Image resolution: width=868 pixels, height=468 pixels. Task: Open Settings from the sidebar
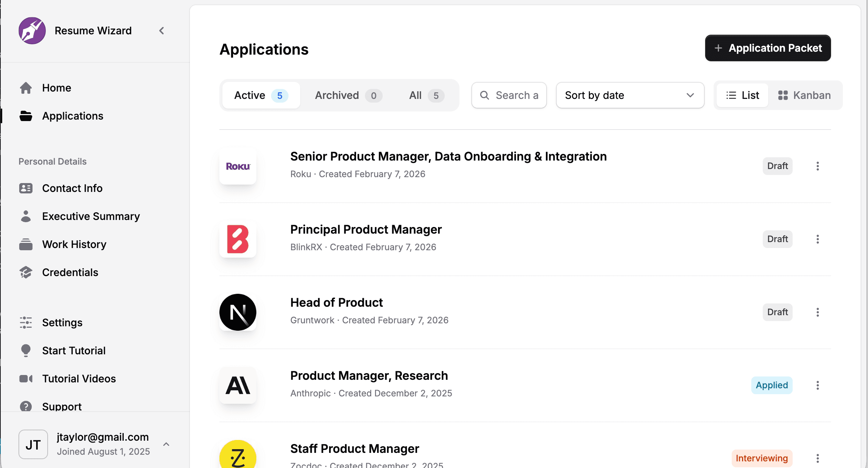tap(62, 323)
